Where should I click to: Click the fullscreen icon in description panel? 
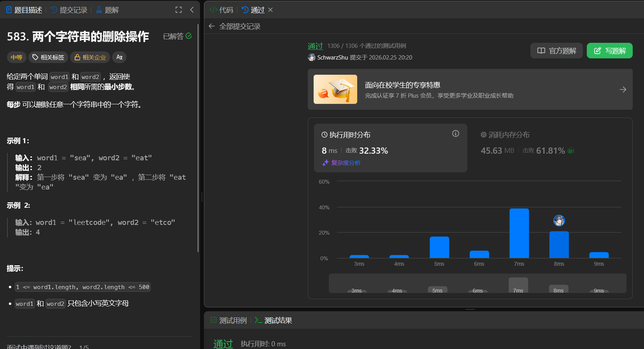[179, 10]
